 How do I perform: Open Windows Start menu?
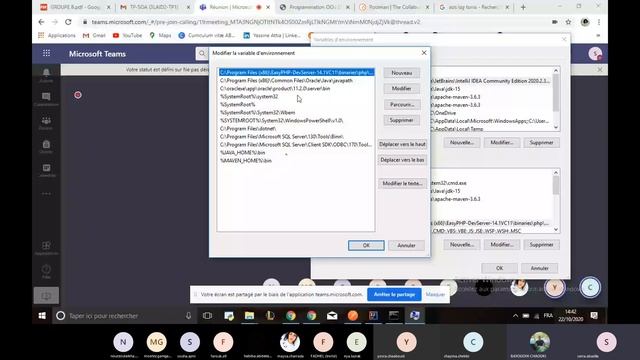click(x=42, y=316)
